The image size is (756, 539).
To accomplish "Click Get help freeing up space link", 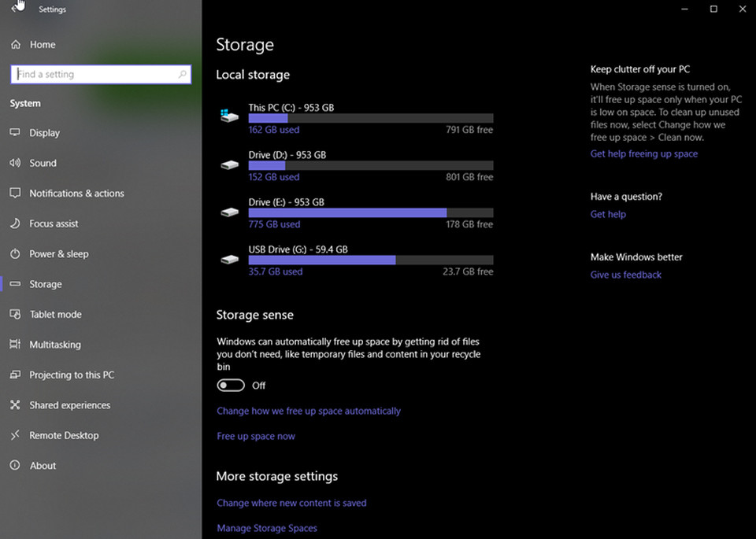I will [643, 153].
